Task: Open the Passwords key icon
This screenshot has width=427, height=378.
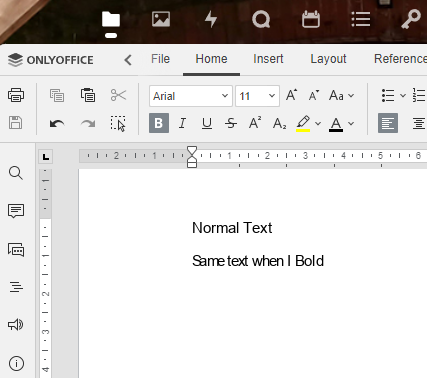Action: tap(410, 19)
